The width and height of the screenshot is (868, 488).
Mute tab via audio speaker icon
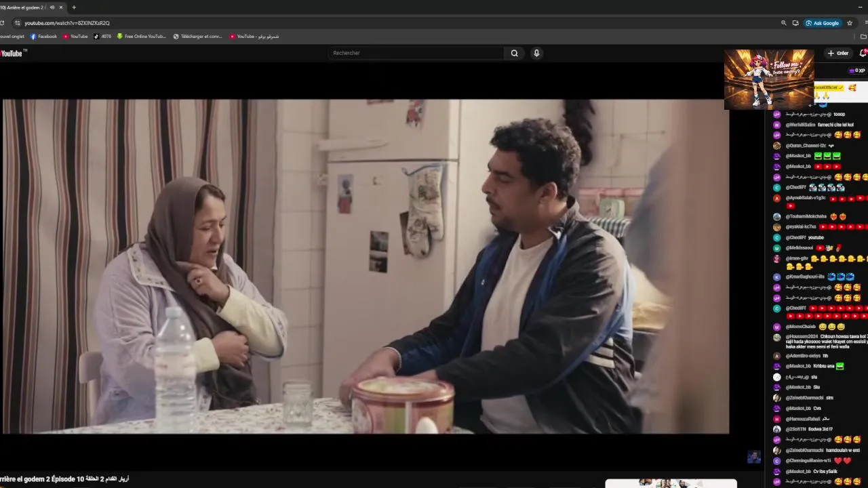pyautogui.click(x=52, y=7)
